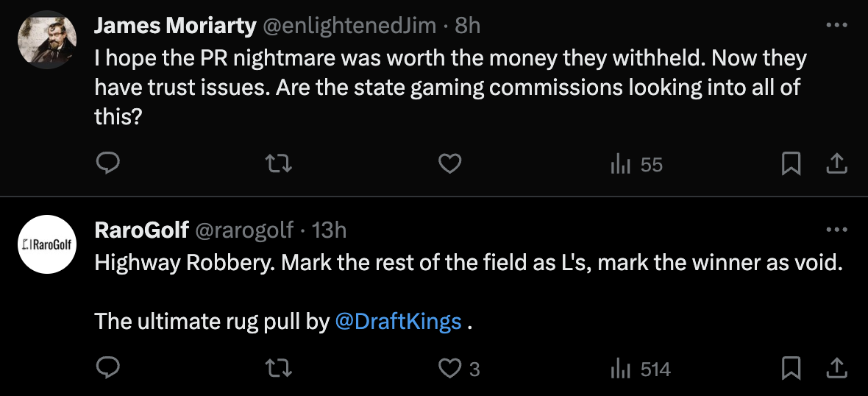The image size is (868, 396).
Task: Repost James Moriarty's tweet
Action: pyautogui.click(x=279, y=165)
